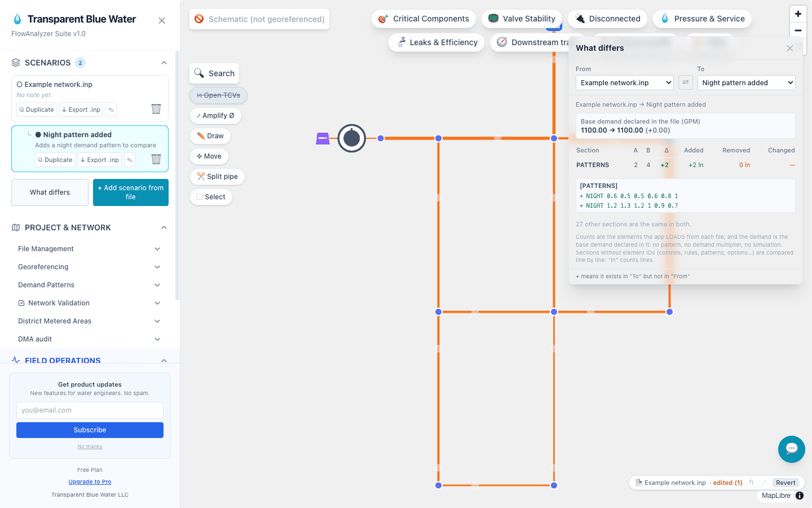
Task: Open the Disconnected analysis tab
Action: (x=607, y=19)
